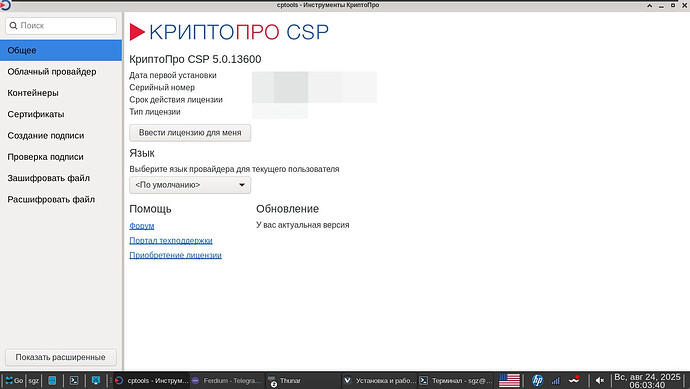Click the version text КриптоПро CSP 5.0.13600
690x389 pixels.
click(x=195, y=59)
